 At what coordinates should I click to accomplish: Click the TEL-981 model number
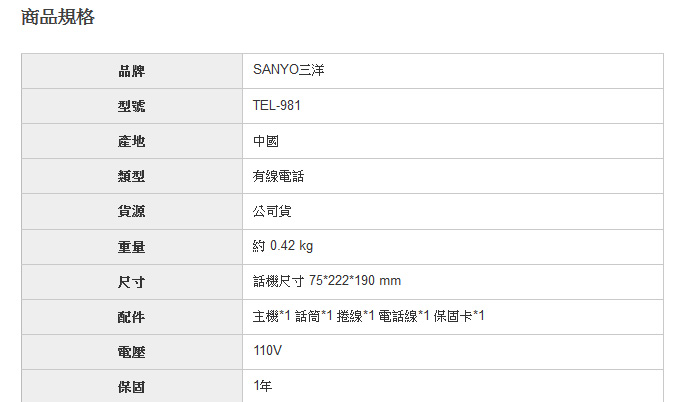pyautogui.click(x=277, y=105)
